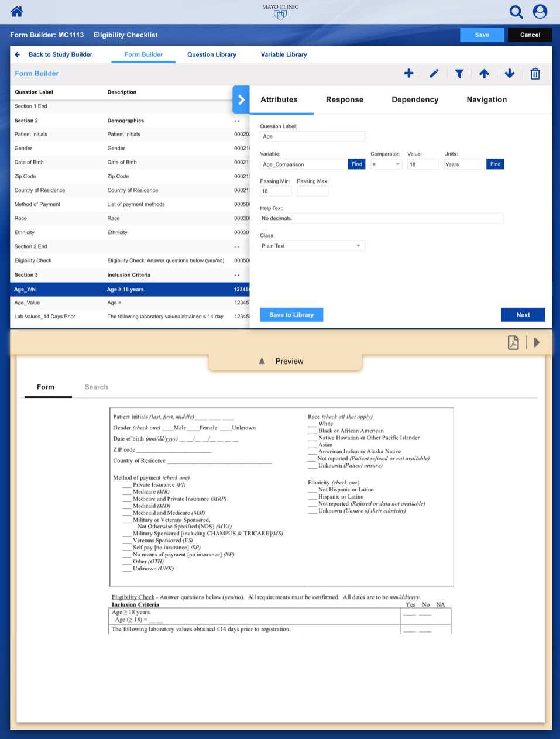The image size is (560, 739).
Task: Select the Attributes tab
Action: pos(279,99)
